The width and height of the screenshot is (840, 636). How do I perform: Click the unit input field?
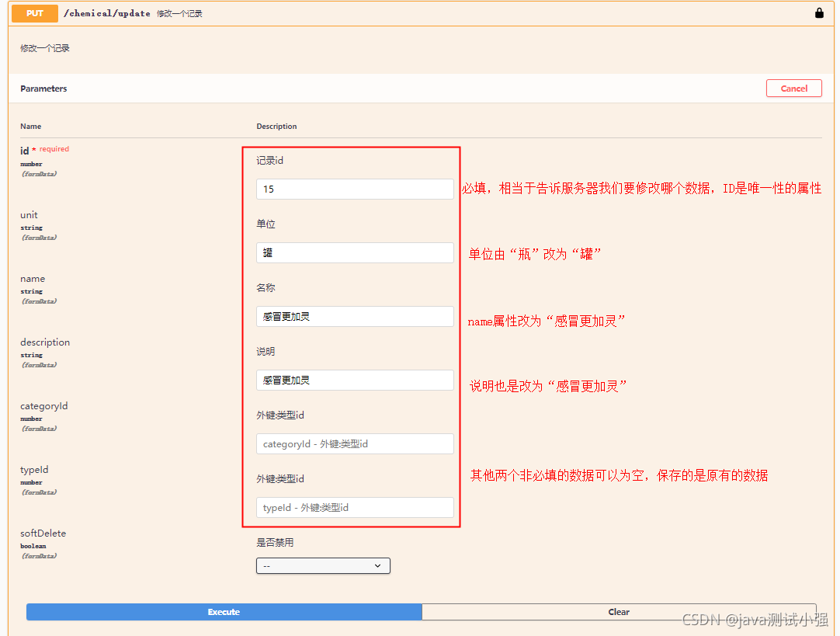[x=355, y=253]
